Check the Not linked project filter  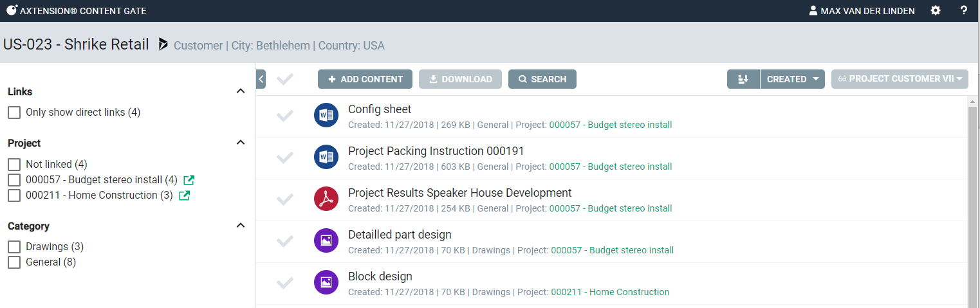[14, 165]
